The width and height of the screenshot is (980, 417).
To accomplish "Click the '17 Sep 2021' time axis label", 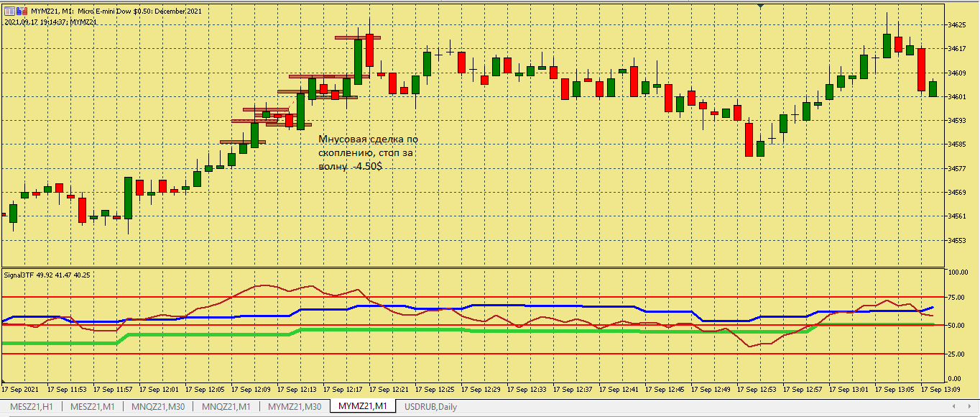I will click(20, 390).
